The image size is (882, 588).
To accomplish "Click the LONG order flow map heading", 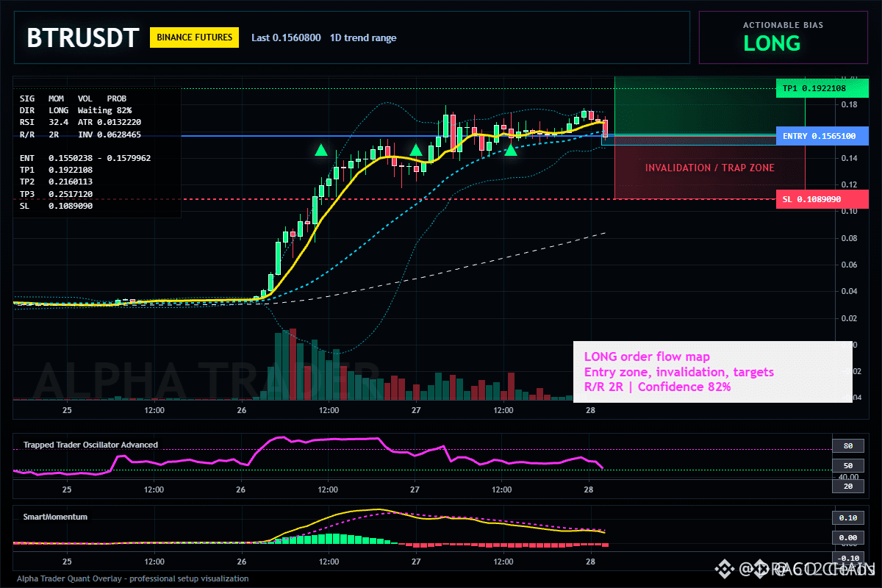I will (647, 357).
